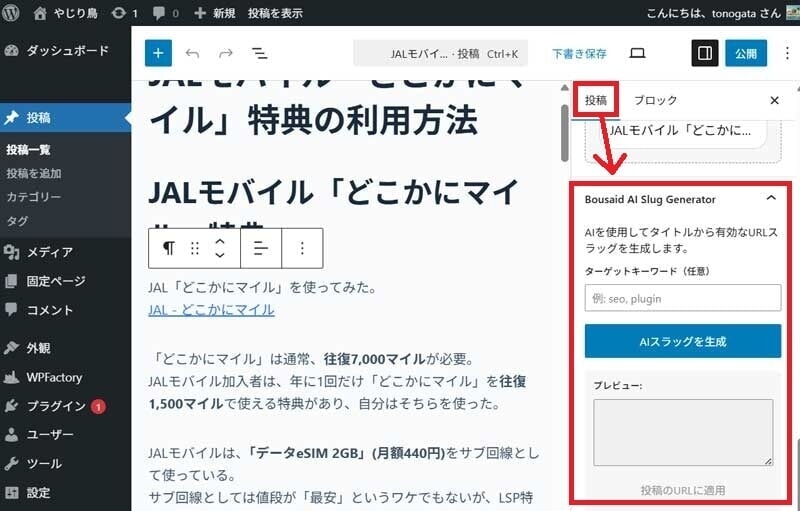Viewport: 800px width, 511px height.
Task: Click the ターゲットキーワード input field
Action: click(x=683, y=298)
